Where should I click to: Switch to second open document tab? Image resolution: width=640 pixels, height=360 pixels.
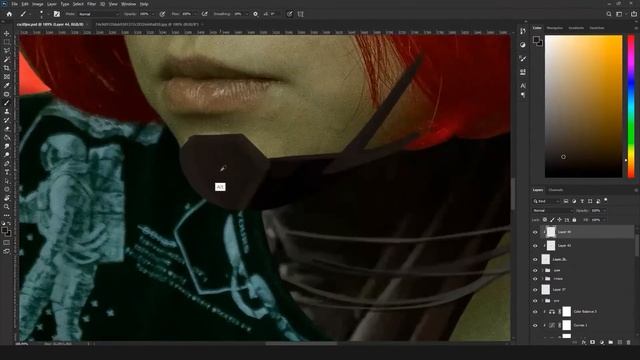(x=148, y=24)
